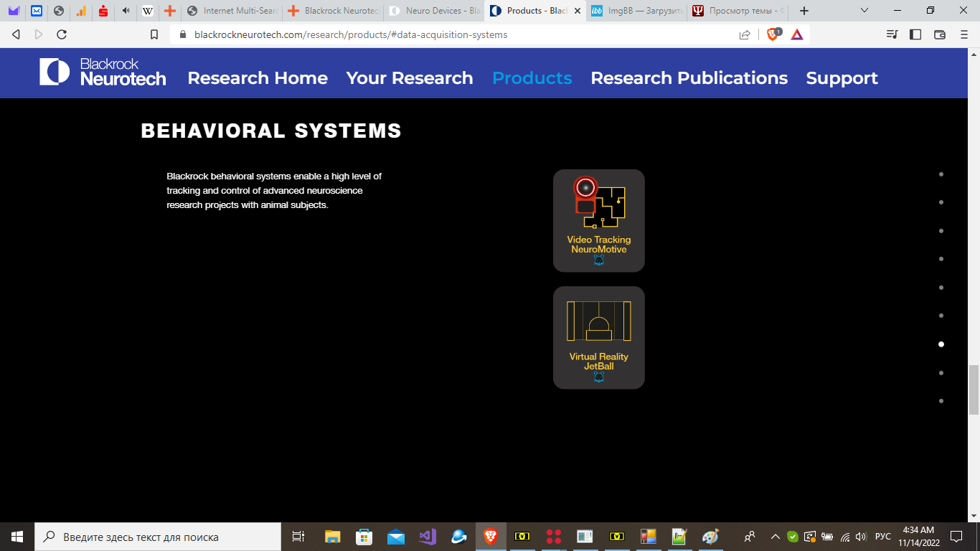Jump to eighth section dot
Image resolution: width=980 pixels, height=551 pixels.
coord(941,373)
